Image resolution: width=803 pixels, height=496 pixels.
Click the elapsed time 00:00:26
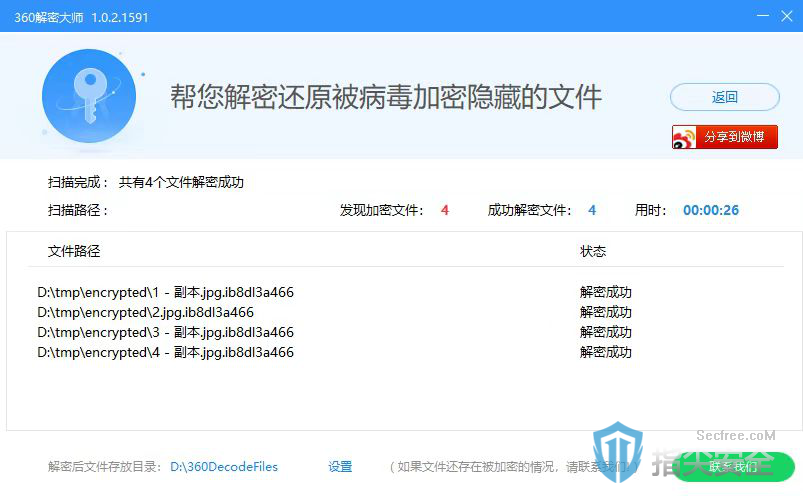pyautogui.click(x=711, y=210)
